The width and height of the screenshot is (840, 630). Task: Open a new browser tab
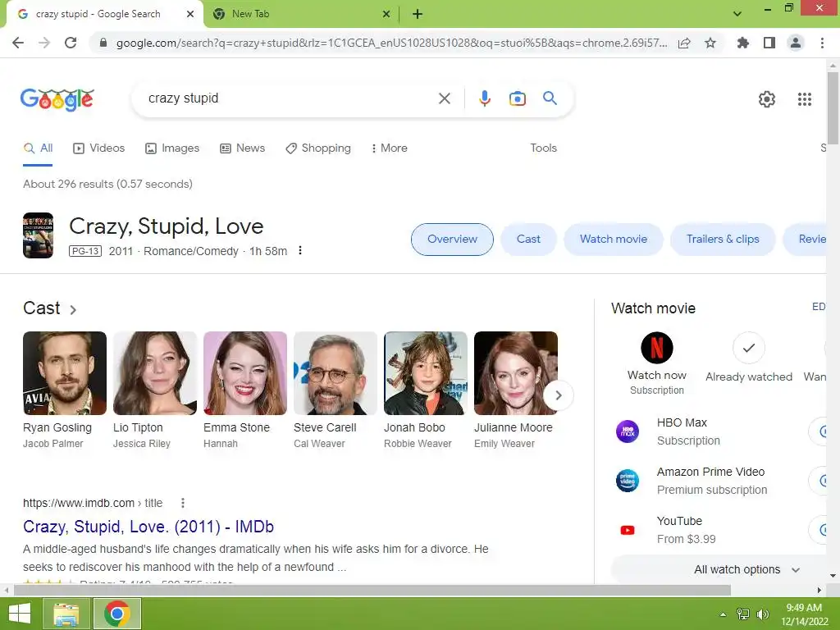[418, 15]
